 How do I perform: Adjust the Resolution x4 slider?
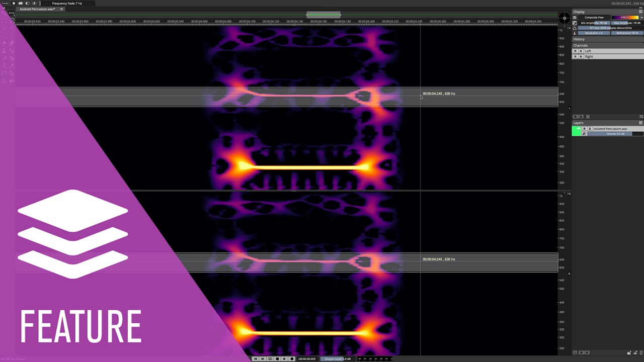pos(594,33)
